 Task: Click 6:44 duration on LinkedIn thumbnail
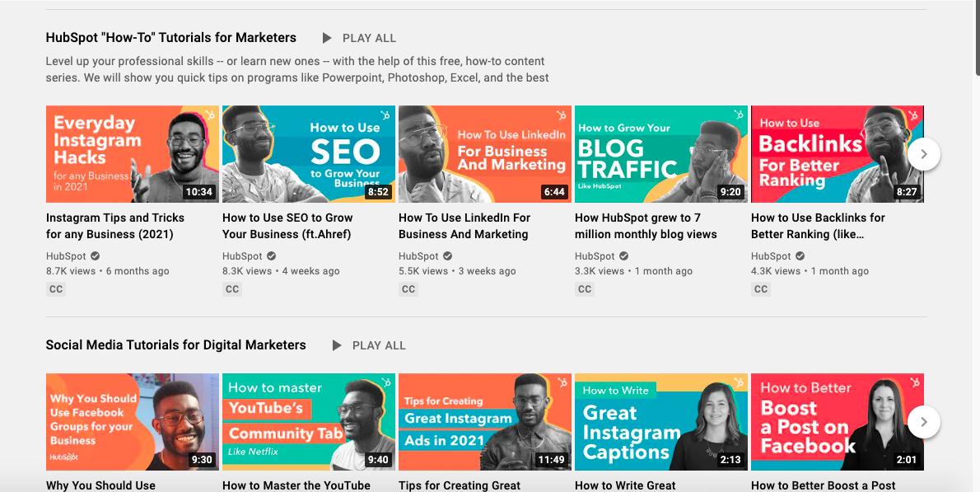tap(554, 192)
